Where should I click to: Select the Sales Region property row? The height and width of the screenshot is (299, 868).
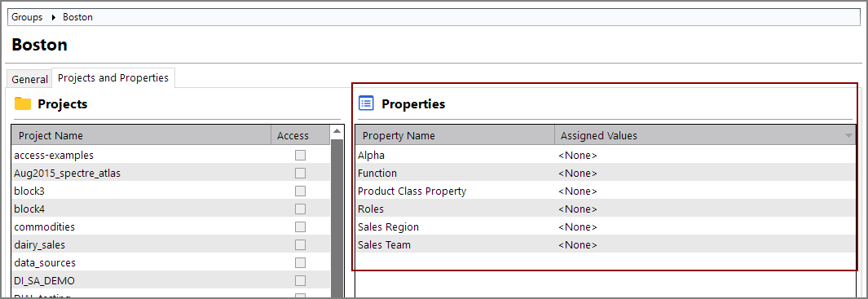(x=606, y=227)
